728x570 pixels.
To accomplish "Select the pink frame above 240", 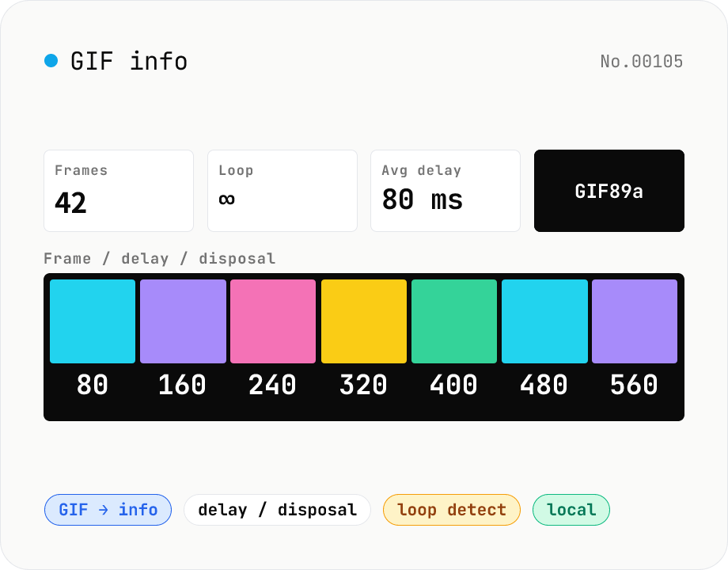I will pos(273,321).
